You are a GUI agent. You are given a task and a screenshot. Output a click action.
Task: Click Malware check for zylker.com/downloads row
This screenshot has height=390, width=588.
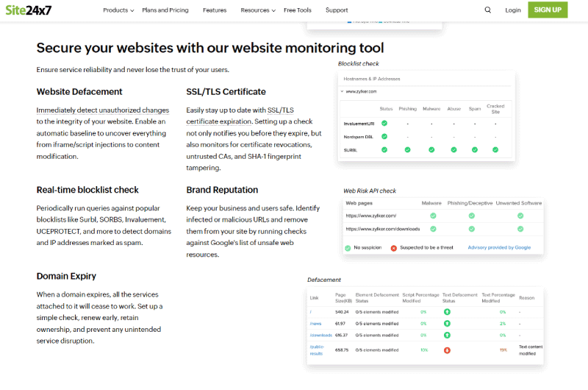pyautogui.click(x=433, y=229)
